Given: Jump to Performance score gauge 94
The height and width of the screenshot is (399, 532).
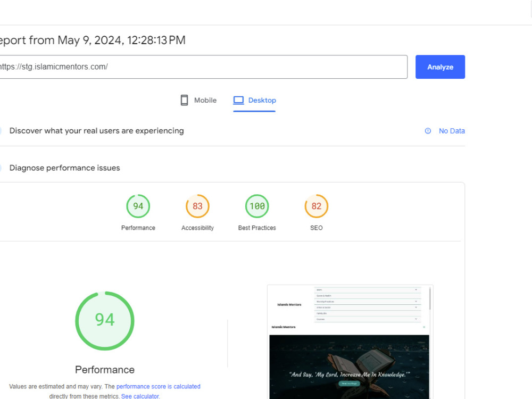Looking at the screenshot, I should (x=138, y=206).
